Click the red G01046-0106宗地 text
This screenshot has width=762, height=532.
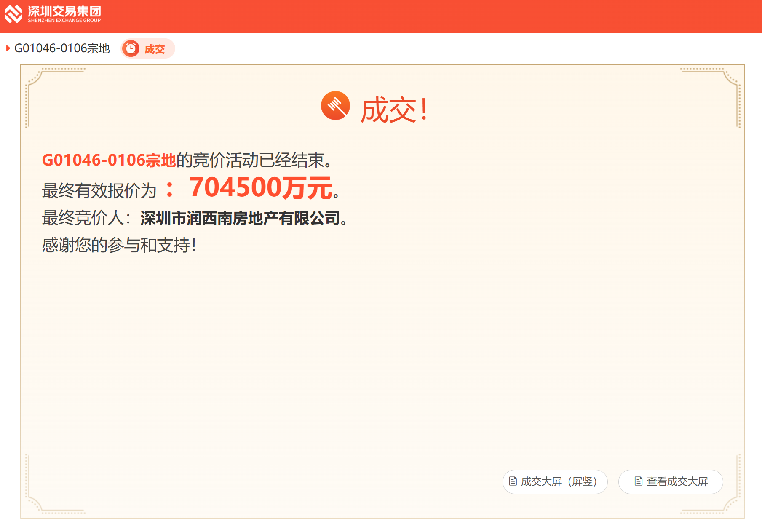coord(109,160)
